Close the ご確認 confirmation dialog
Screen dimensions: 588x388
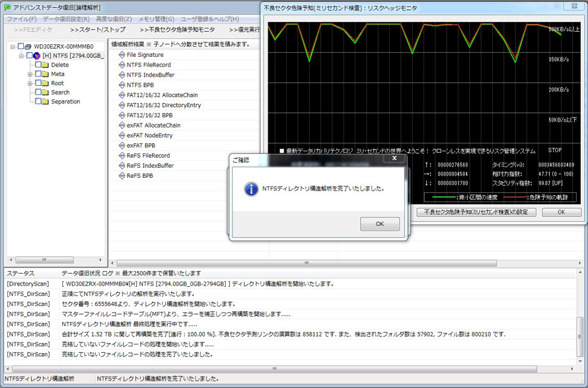pos(394,159)
